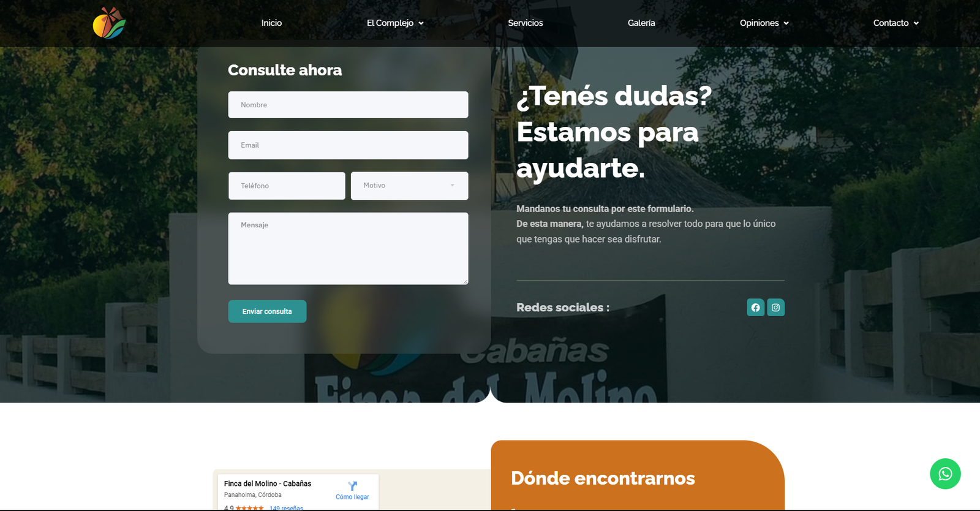Click the Cómo llegar directions icon

pos(352,486)
